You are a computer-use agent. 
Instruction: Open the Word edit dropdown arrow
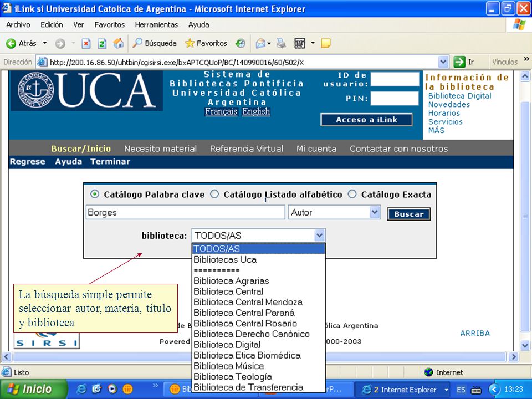tap(313, 43)
